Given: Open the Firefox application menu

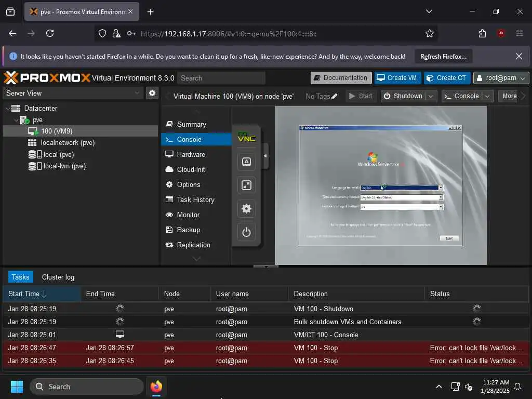Looking at the screenshot, I should [519, 33].
